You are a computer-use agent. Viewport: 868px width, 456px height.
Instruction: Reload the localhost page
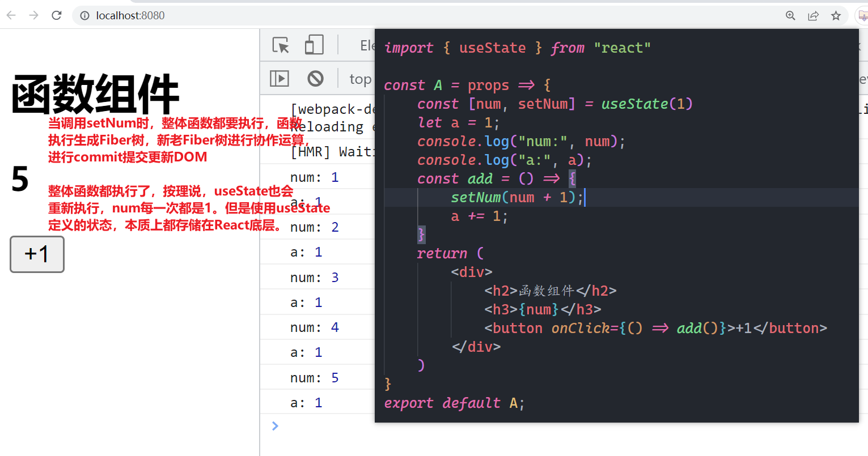pyautogui.click(x=56, y=15)
